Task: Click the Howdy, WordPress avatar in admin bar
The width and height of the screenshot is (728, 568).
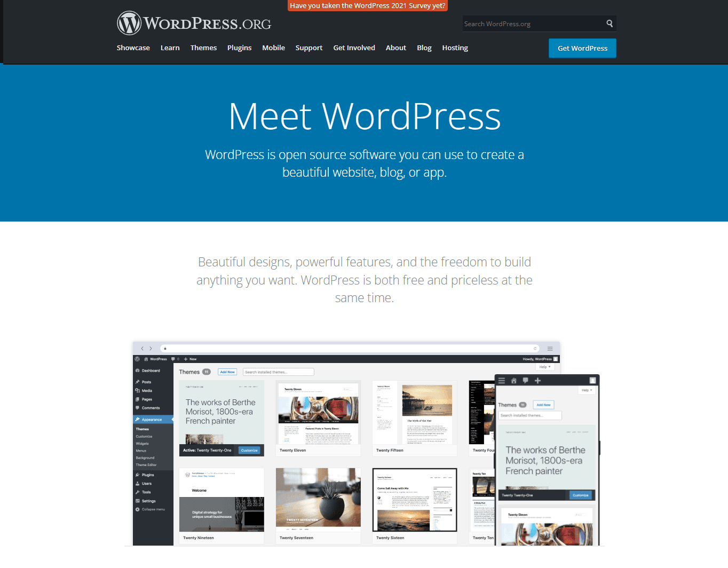Action: [556, 359]
